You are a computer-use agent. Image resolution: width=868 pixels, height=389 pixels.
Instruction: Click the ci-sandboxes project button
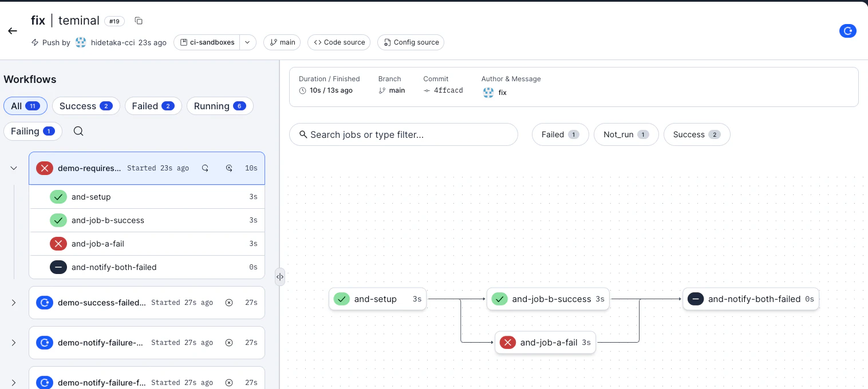(207, 42)
